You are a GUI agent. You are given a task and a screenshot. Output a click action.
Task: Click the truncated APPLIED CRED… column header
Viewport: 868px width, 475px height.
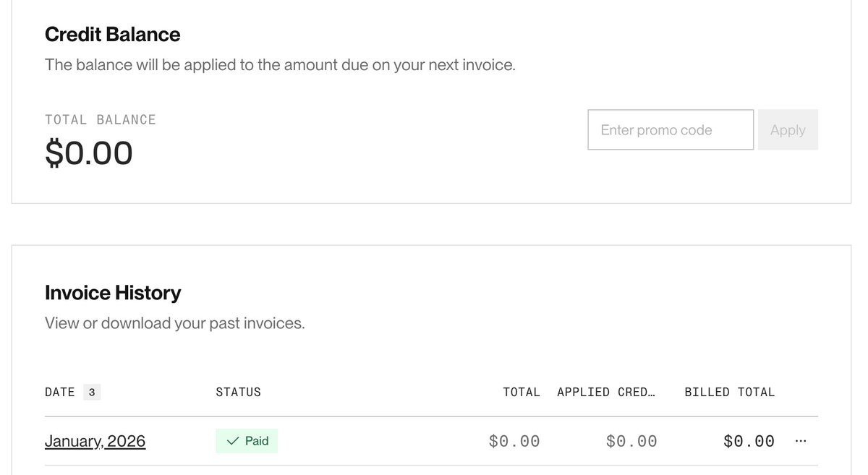coord(606,392)
